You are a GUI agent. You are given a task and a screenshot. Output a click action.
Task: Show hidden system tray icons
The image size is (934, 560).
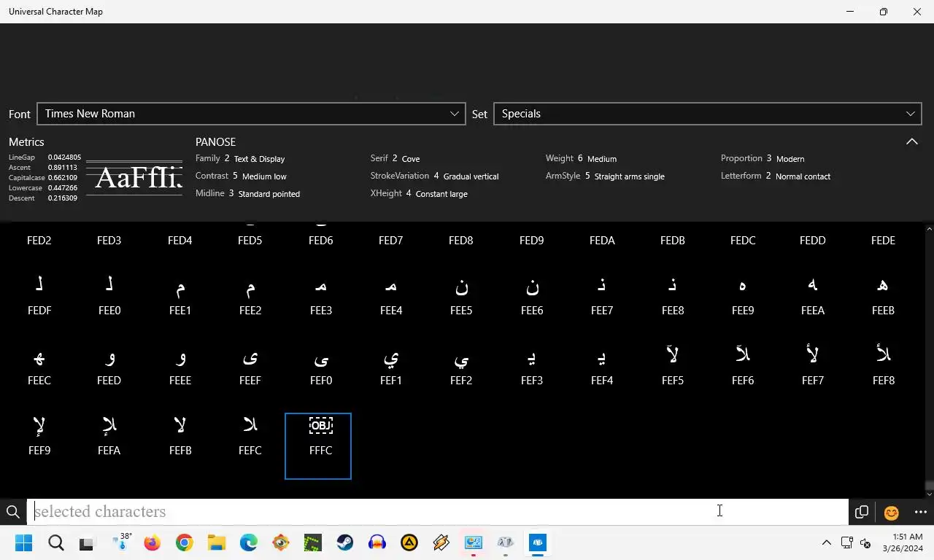826,542
